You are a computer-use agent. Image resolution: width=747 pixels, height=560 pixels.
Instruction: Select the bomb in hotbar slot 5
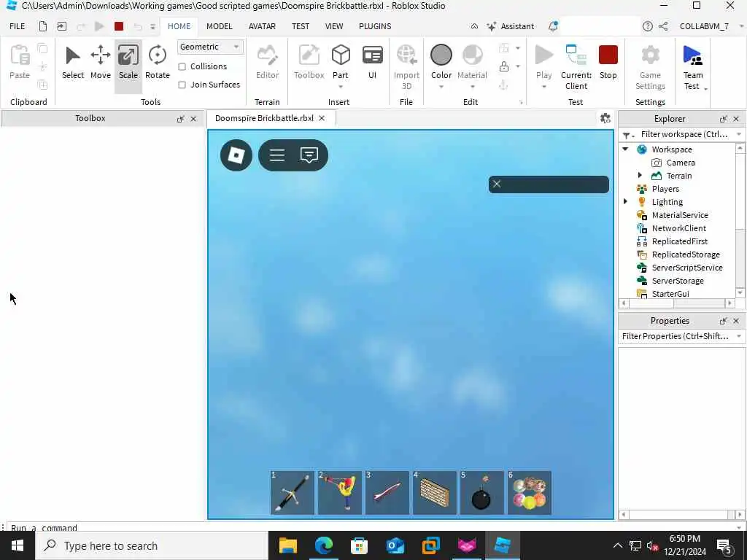click(x=481, y=493)
